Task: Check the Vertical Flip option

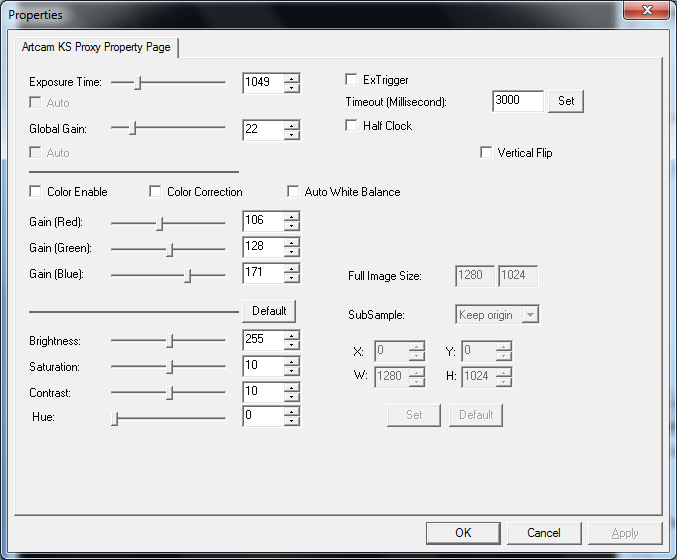Action: pos(487,153)
